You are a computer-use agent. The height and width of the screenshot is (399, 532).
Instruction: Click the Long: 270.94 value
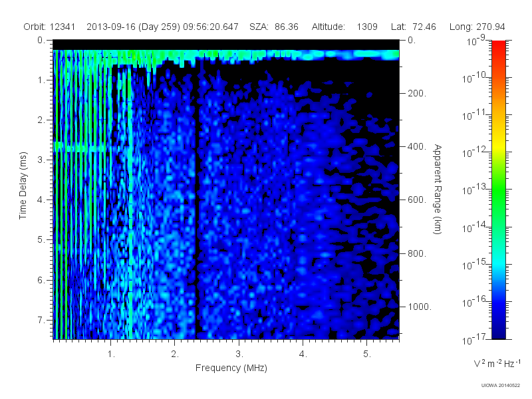[477, 27]
